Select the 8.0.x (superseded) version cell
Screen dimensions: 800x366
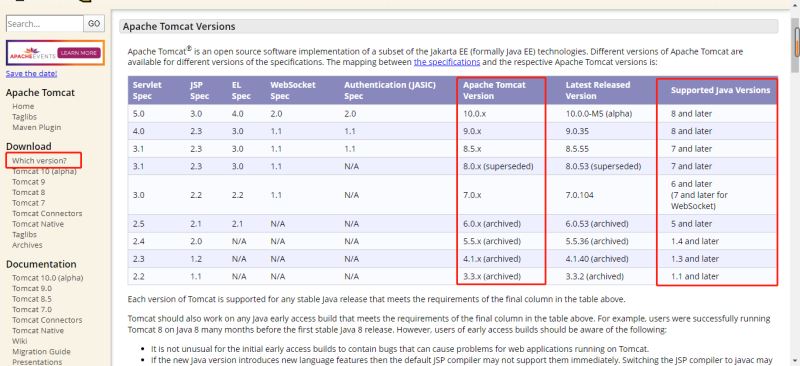click(x=498, y=166)
